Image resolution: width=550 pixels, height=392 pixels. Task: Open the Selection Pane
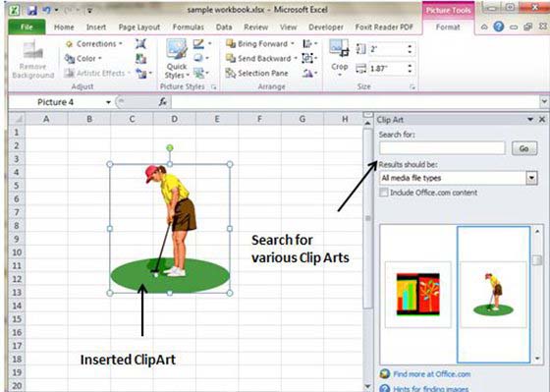coord(257,73)
